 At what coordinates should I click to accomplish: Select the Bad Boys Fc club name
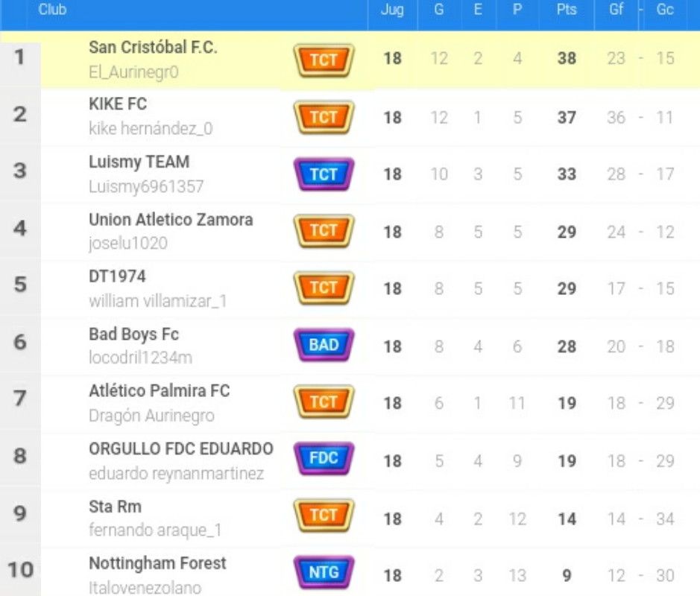(133, 335)
